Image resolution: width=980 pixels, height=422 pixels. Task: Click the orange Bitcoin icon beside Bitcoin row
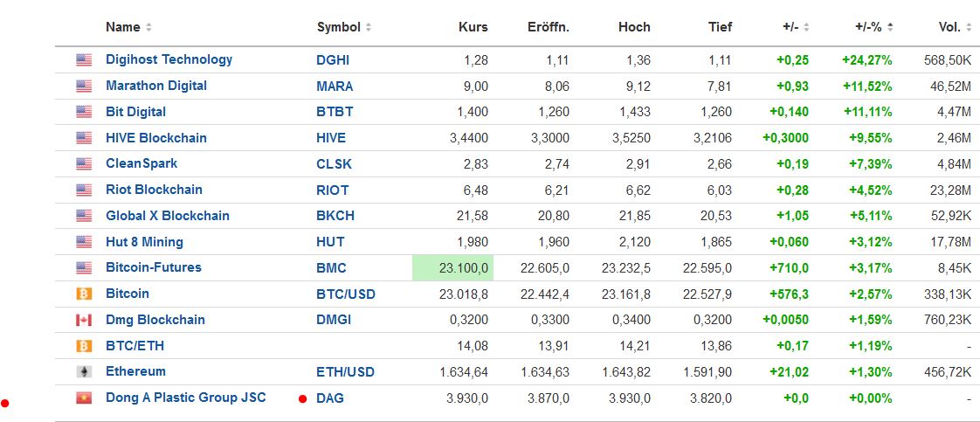pos(84,294)
